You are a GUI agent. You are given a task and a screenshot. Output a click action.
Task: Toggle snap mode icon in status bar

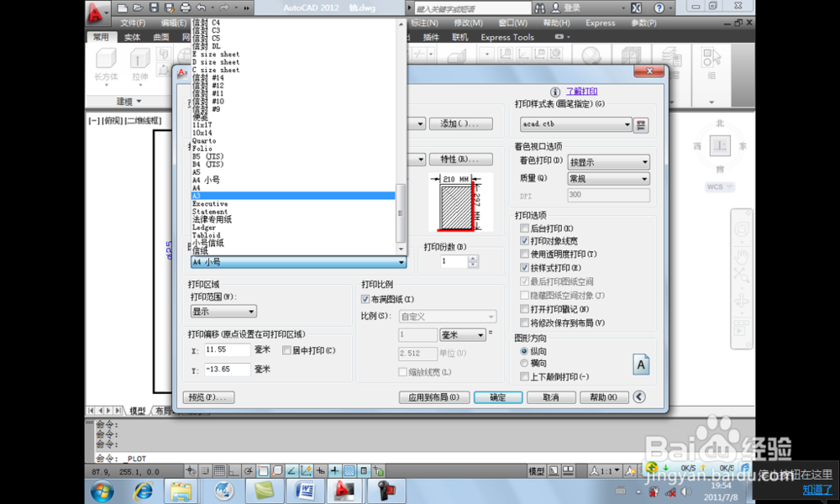(205, 470)
